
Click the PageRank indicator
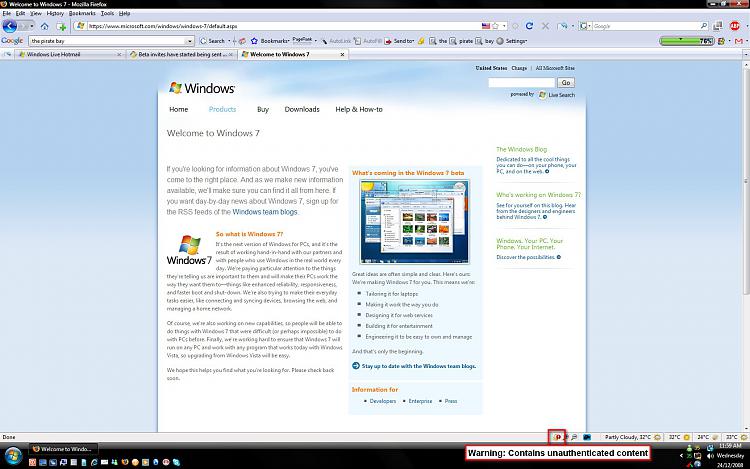point(302,40)
